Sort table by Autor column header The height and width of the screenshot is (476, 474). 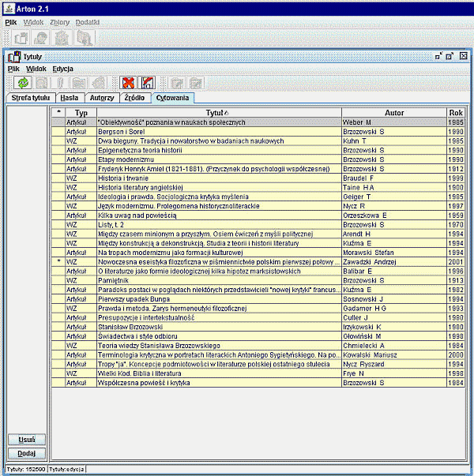[393, 113]
